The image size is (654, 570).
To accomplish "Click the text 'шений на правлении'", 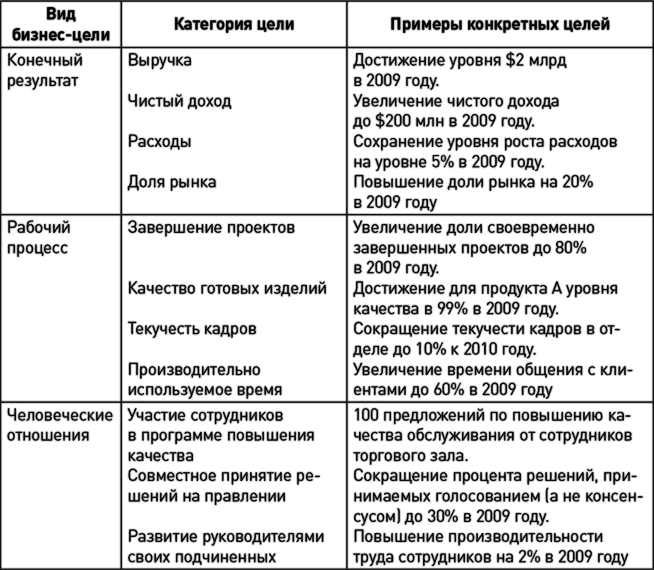I will point(206,496).
